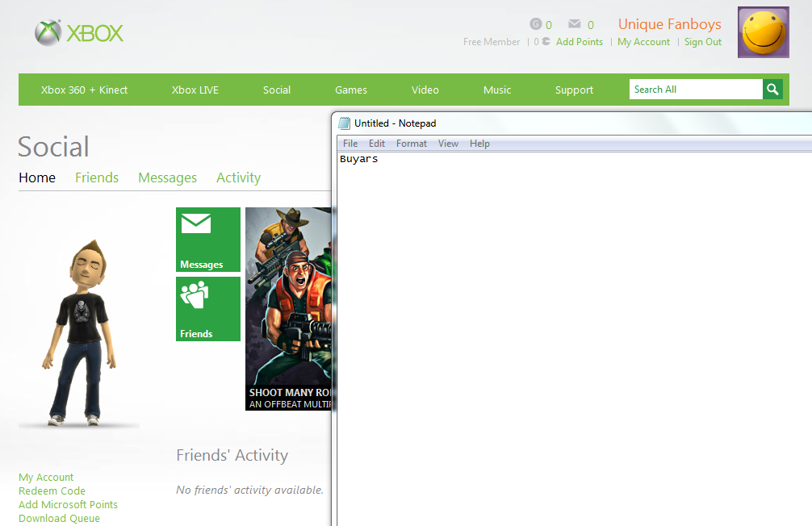This screenshot has height=526, width=812.
Task: Click the Friends' Activity heading
Action: tap(232, 455)
